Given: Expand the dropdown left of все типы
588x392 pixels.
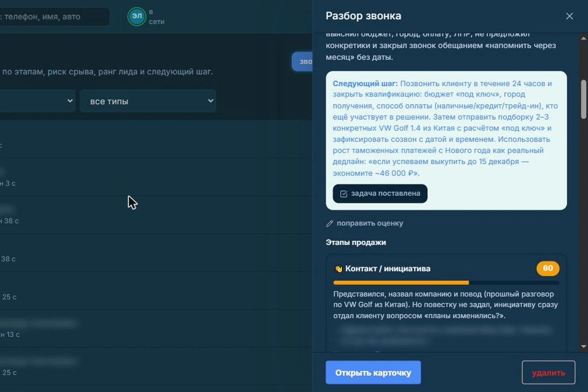Looking at the screenshot, I should (37, 101).
